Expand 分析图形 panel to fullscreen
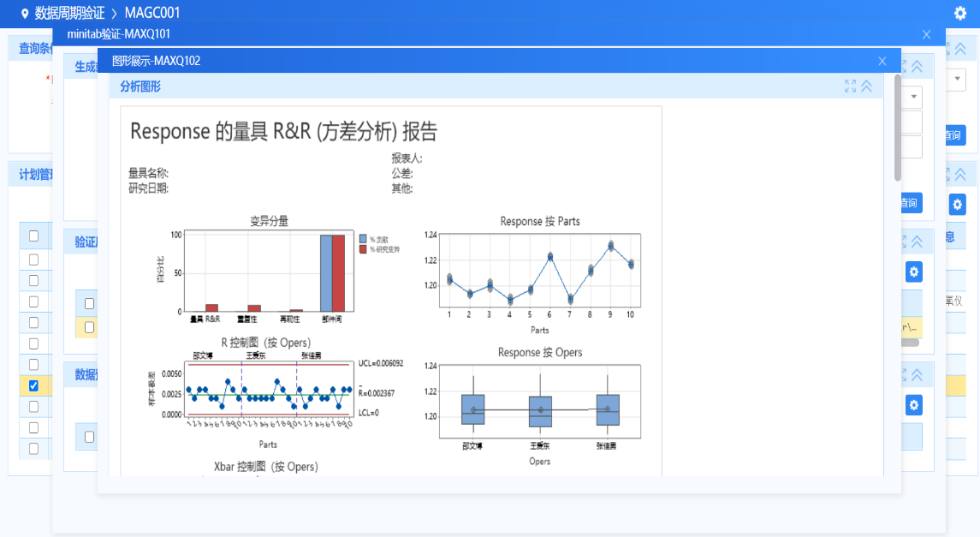The height and width of the screenshot is (537, 980). pos(850,87)
